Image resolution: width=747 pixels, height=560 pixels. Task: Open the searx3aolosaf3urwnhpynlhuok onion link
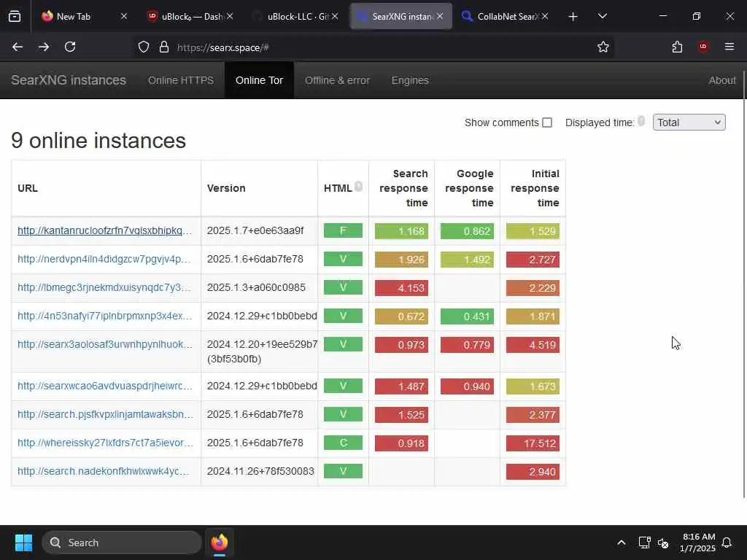[105, 344]
